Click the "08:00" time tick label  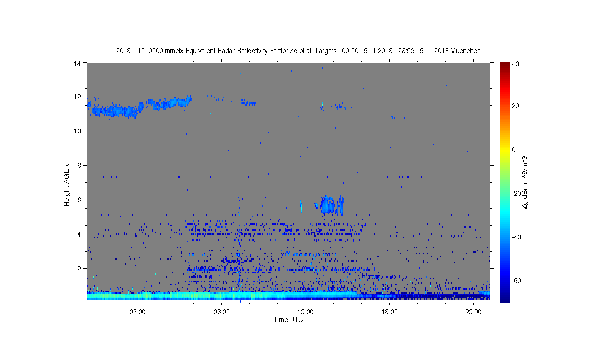coord(222,312)
